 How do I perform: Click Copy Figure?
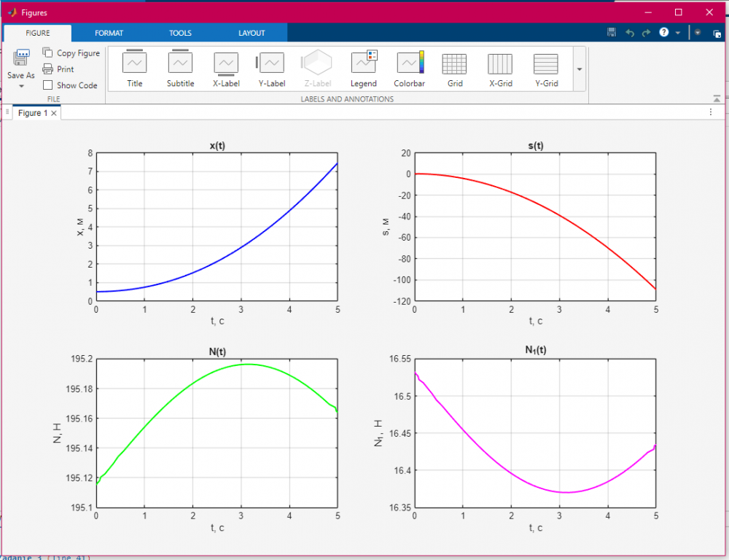[x=71, y=53]
